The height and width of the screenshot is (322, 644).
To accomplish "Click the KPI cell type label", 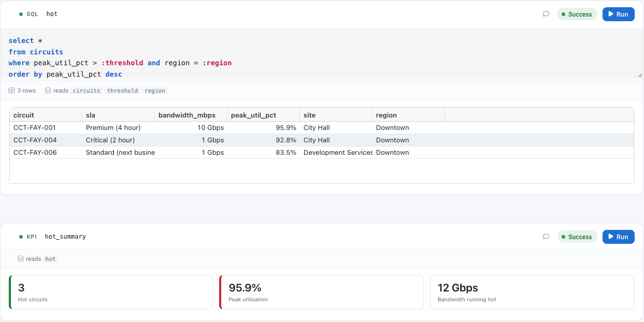I will pos(32,237).
